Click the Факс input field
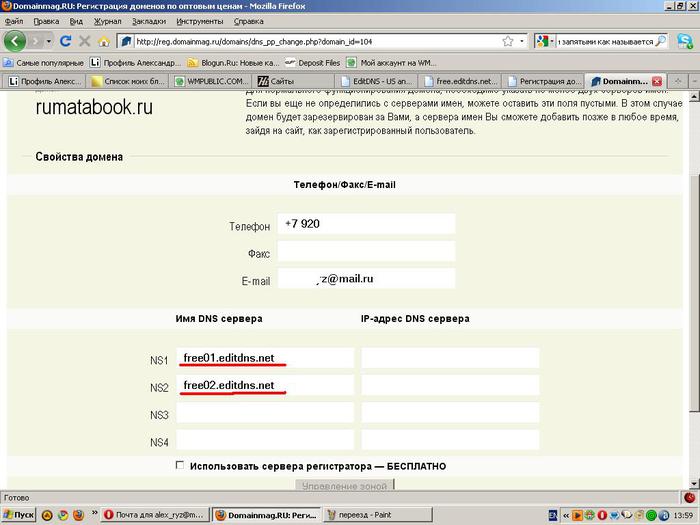The image size is (700, 525). pyautogui.click(x=367, y=251)
